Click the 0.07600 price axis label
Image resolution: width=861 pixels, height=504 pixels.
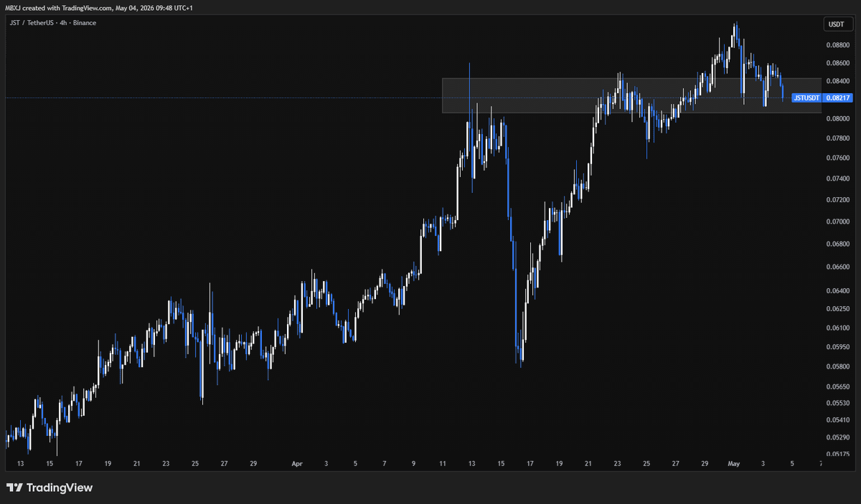(x=837, y=158)
